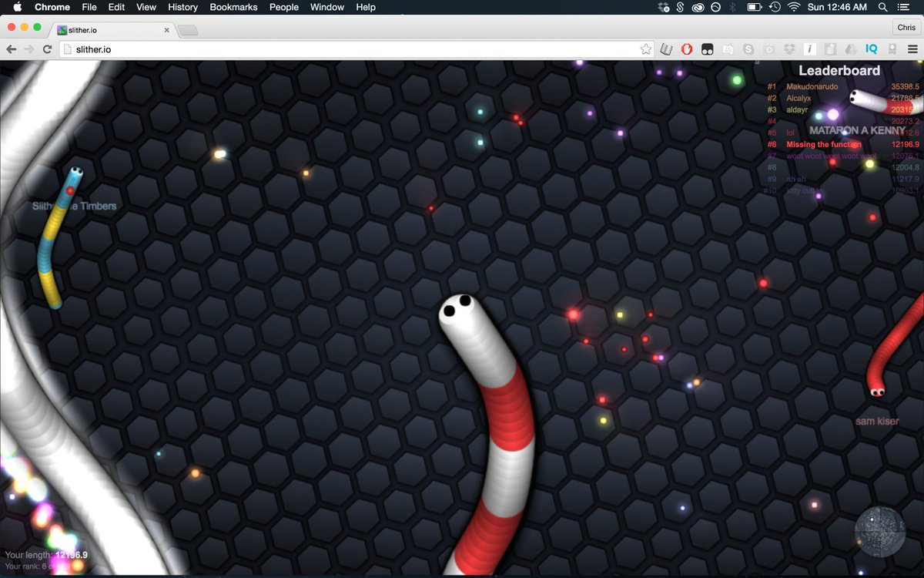Click leaderboard entry aldayr

click(797, 110)
